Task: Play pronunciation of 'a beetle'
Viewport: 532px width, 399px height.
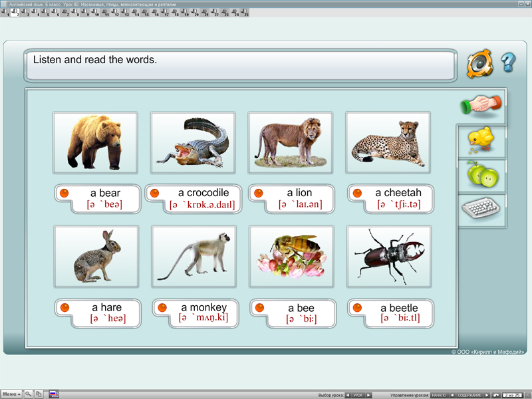Action: click(x=357, y=307)
